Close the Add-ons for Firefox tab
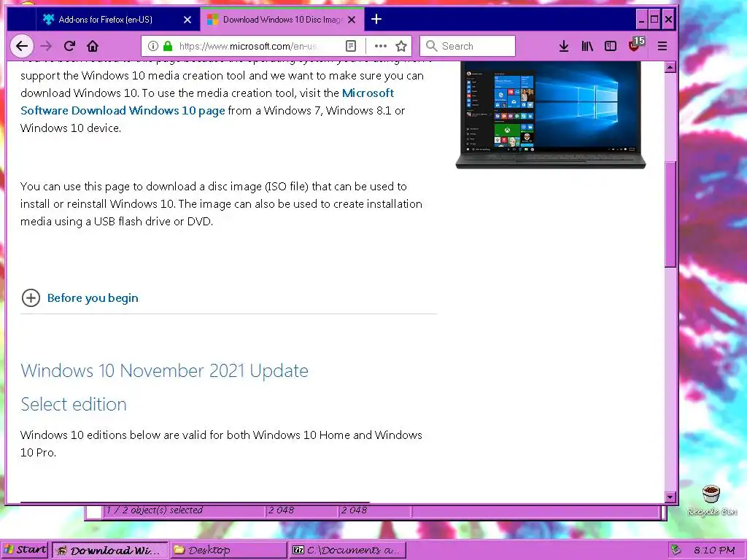 point(187,20)
